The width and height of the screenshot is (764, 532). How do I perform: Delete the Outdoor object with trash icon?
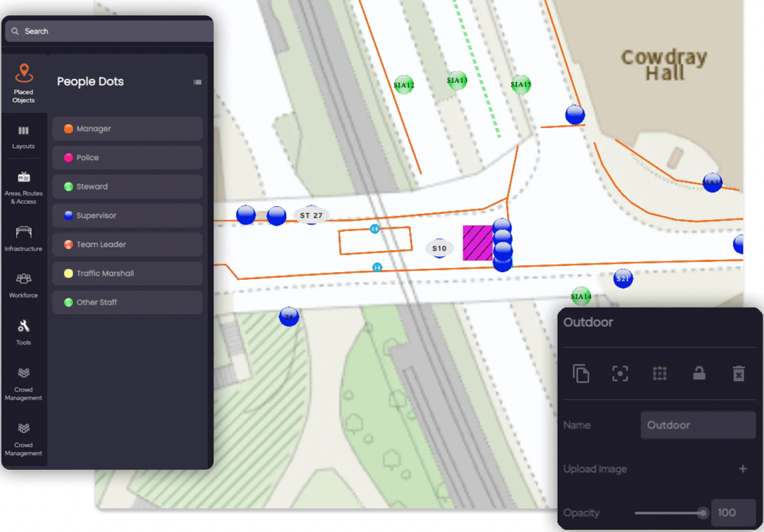(738, 373)
